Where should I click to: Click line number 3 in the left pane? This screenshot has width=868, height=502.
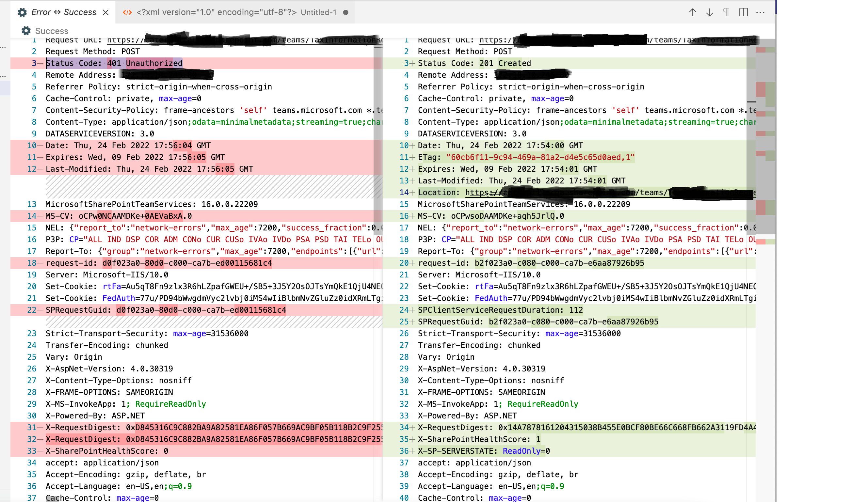[33, 63]
